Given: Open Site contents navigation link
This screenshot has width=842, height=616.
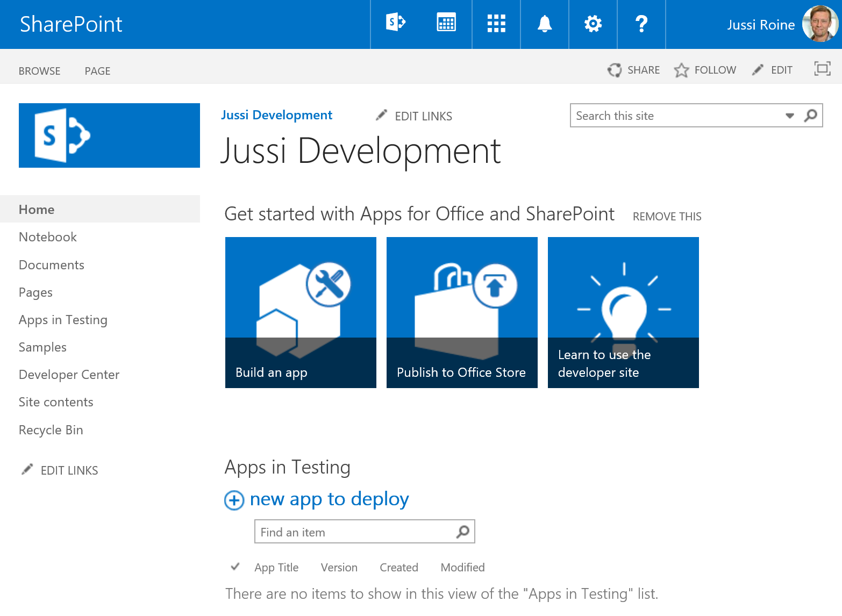Looking at the screenshot, I should [x=56, y=402].
